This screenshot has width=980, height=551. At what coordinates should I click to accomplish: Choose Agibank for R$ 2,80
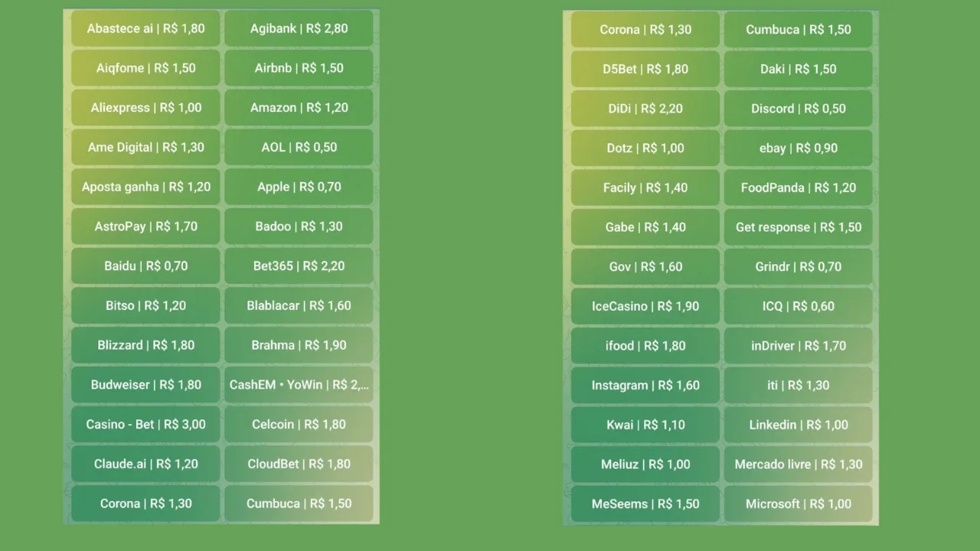click(x=299, y=28)
